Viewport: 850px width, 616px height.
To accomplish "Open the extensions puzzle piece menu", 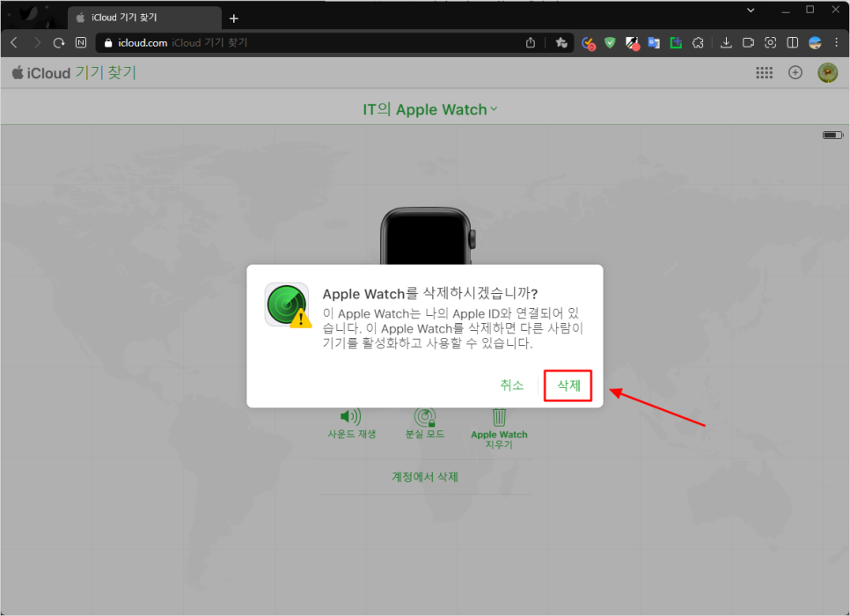I will click(x=699, y=42).
